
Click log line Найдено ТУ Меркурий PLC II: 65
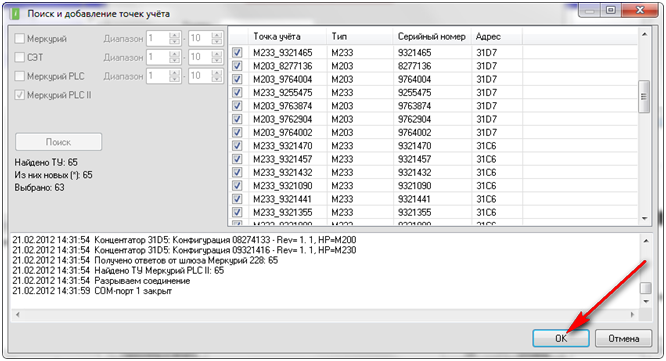tap(118, 271)
